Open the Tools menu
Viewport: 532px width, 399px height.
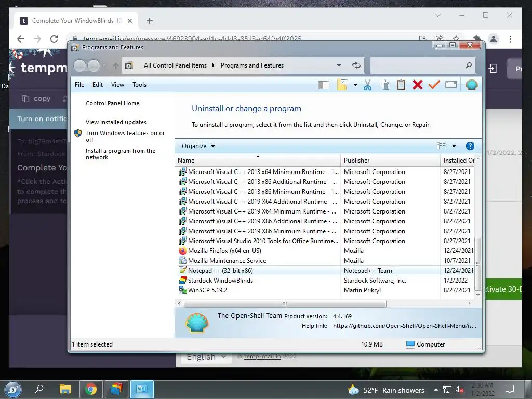pyautogui.click(x=139, y=85)
